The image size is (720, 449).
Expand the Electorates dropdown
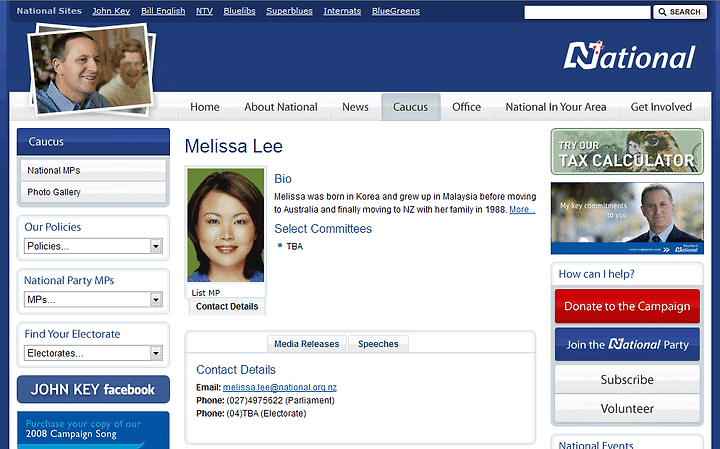(x=93, y=353)
